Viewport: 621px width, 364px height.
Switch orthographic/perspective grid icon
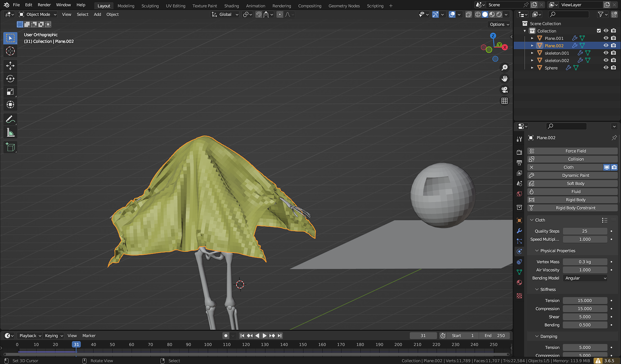point(504,101)
